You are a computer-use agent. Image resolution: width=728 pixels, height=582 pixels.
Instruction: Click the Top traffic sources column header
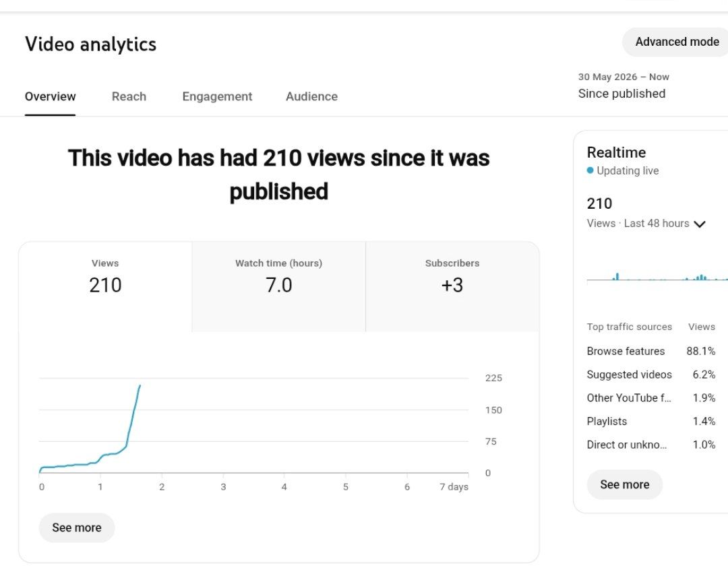coord(629,327)
